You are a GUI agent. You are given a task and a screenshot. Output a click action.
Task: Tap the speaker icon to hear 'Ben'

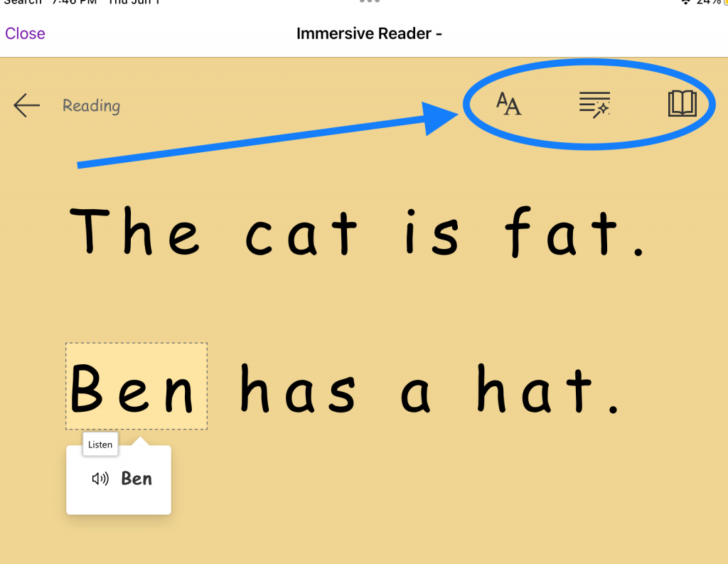[x=100, y=478]
